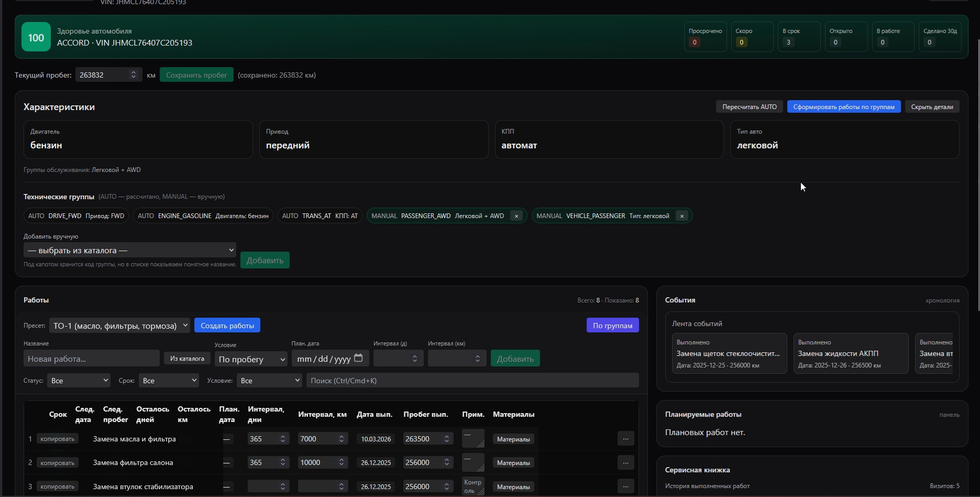Image resolution: width=980 pixels, height=497 pixels.
Task: Open the condition 'По пробегу' dropdown
Action: coord(250,359)
